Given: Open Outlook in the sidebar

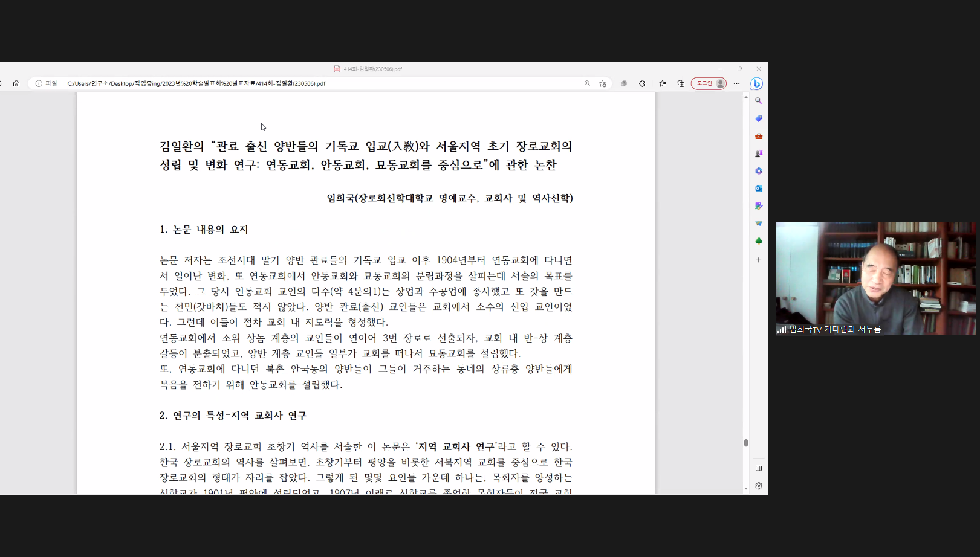Looking at the screenshot, I should coord(759,188).
